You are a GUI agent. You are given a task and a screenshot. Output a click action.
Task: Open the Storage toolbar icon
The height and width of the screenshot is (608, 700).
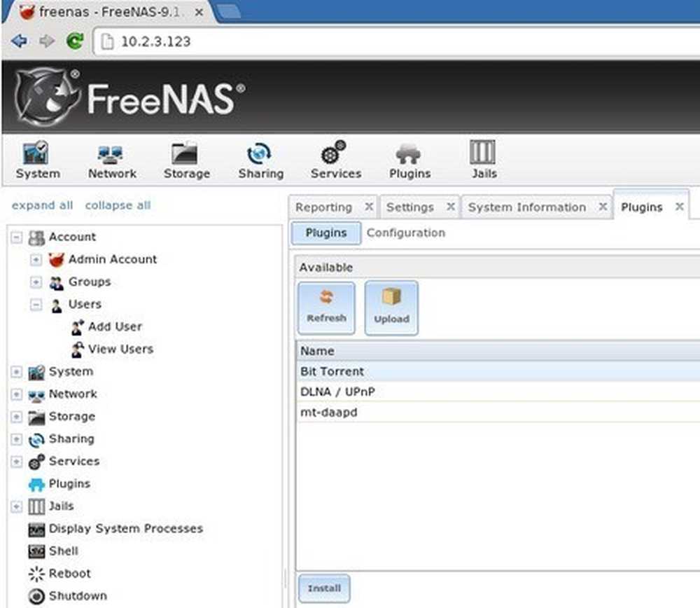point(187,160)
